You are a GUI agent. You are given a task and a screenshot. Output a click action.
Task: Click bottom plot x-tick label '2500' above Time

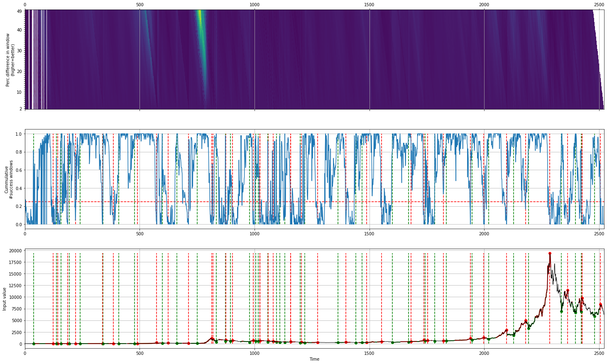599,354
